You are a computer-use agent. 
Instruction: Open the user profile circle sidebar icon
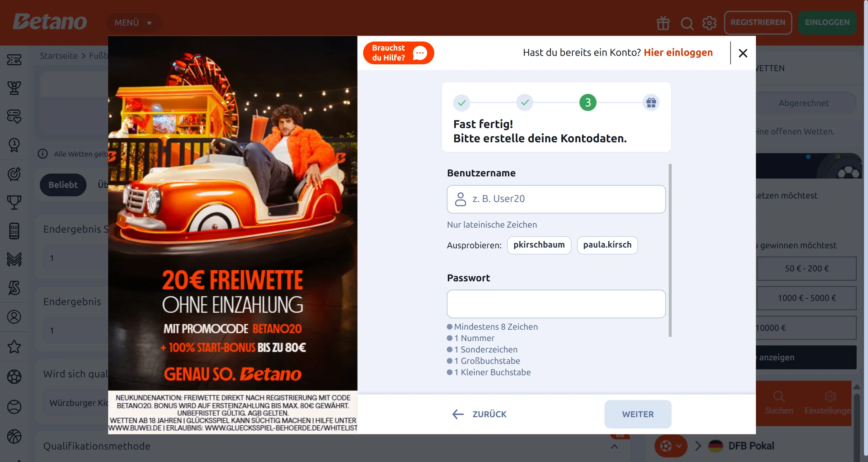pos(14,317)
